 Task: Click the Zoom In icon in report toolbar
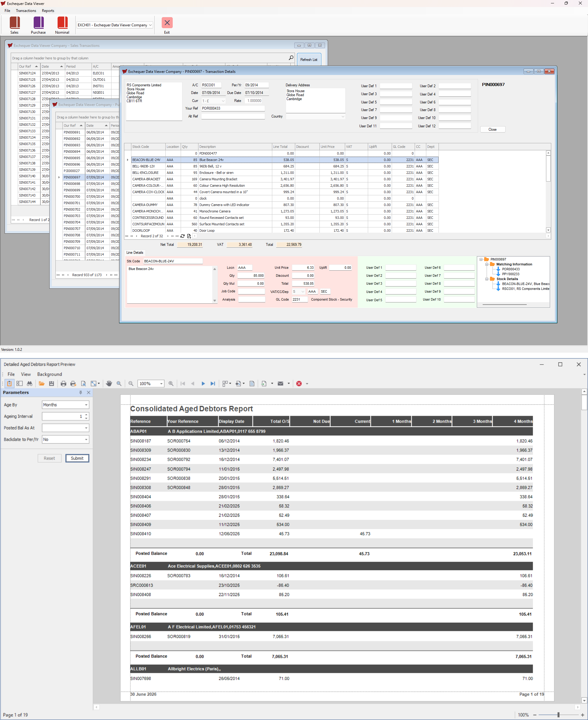coord(171,384)
